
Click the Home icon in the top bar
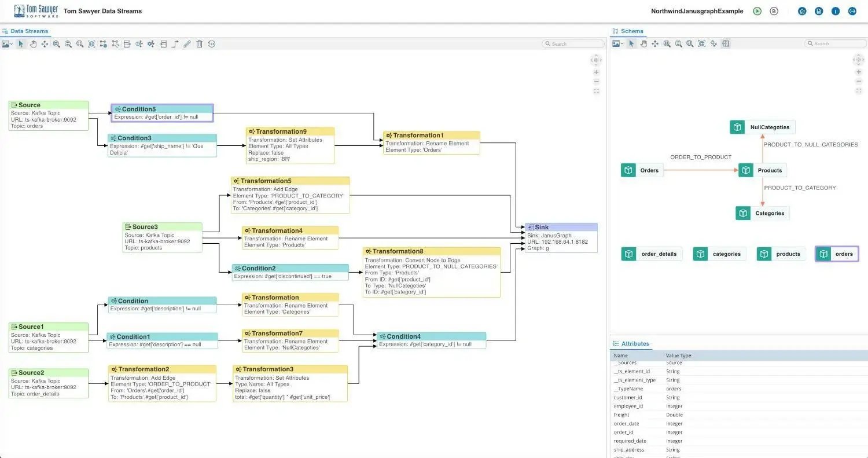pos(802,11)
